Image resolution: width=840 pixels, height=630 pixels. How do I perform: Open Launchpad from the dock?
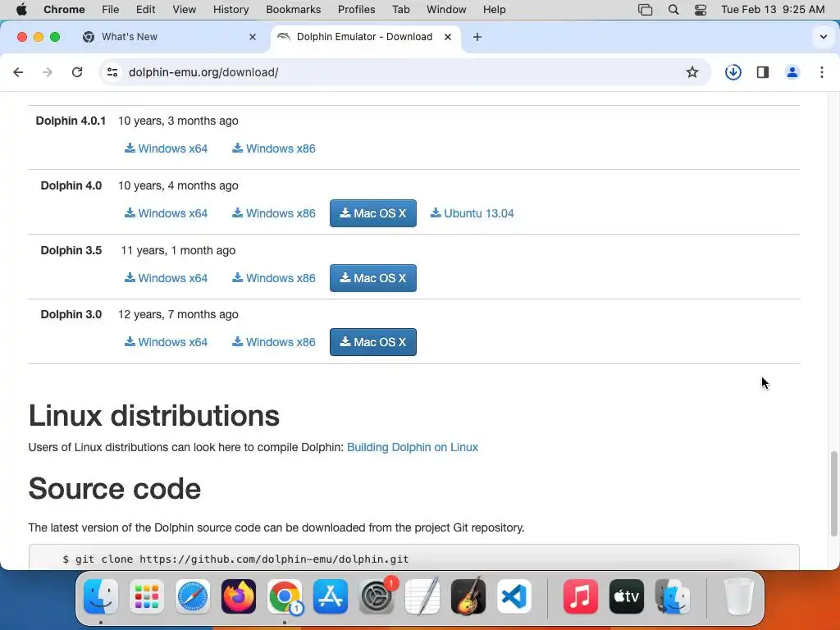147,597
